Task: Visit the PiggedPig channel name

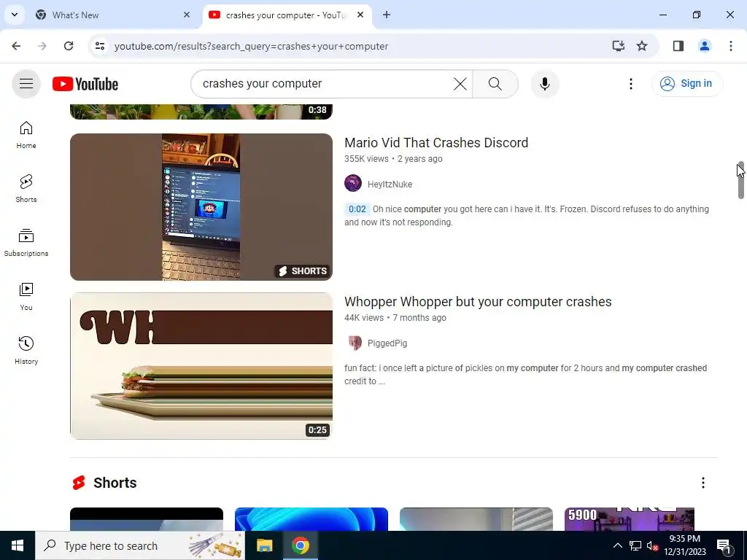Action: (x=387, y=343)
